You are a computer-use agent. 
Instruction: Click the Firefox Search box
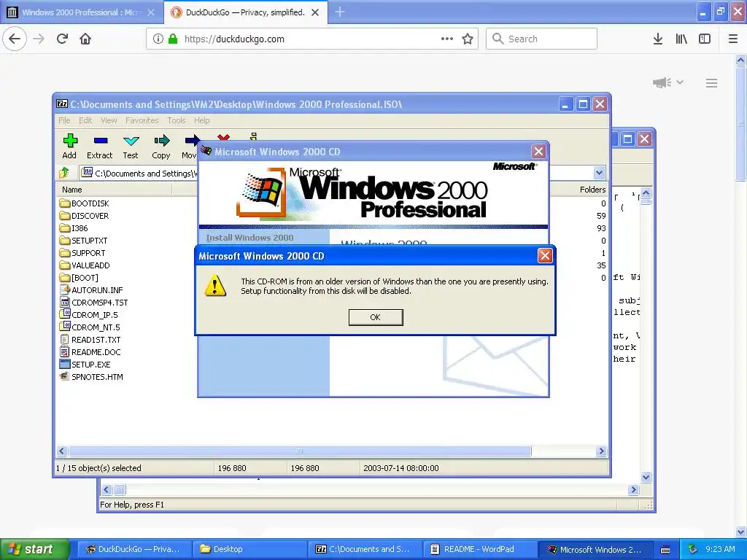coord(542,39)
